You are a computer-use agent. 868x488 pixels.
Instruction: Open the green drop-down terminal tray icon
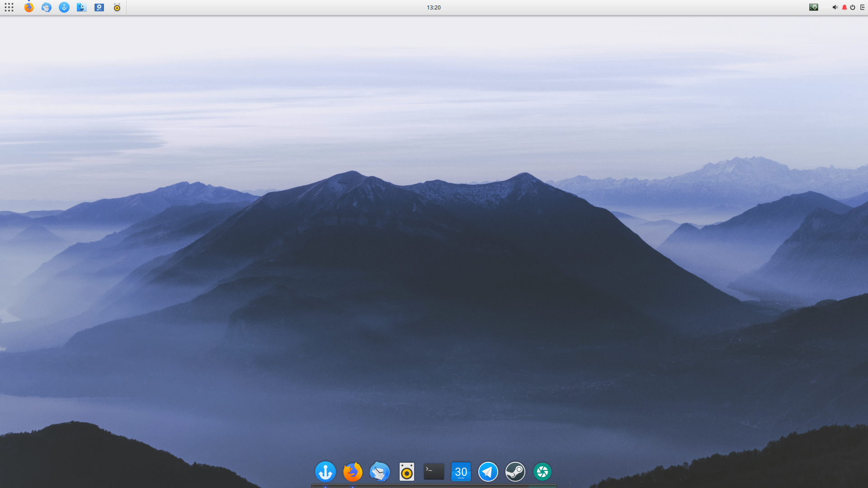coord(813,7)
